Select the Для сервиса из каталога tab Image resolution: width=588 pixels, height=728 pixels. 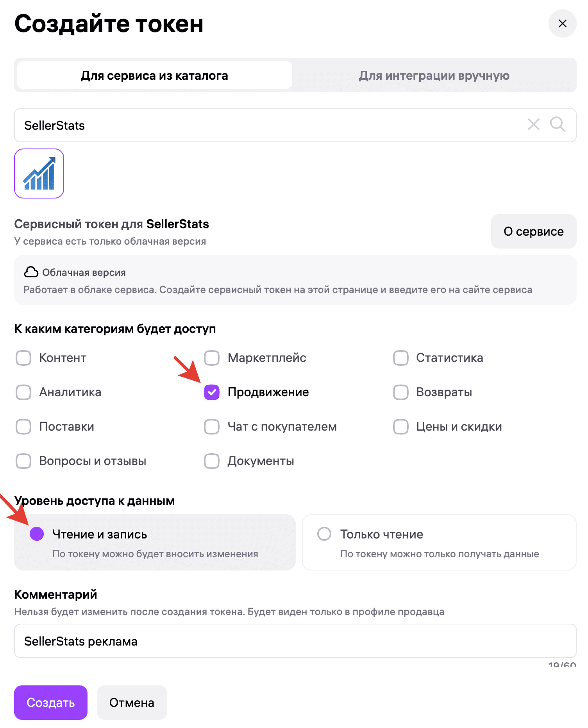pyautogui.click(x=154, y=75)
